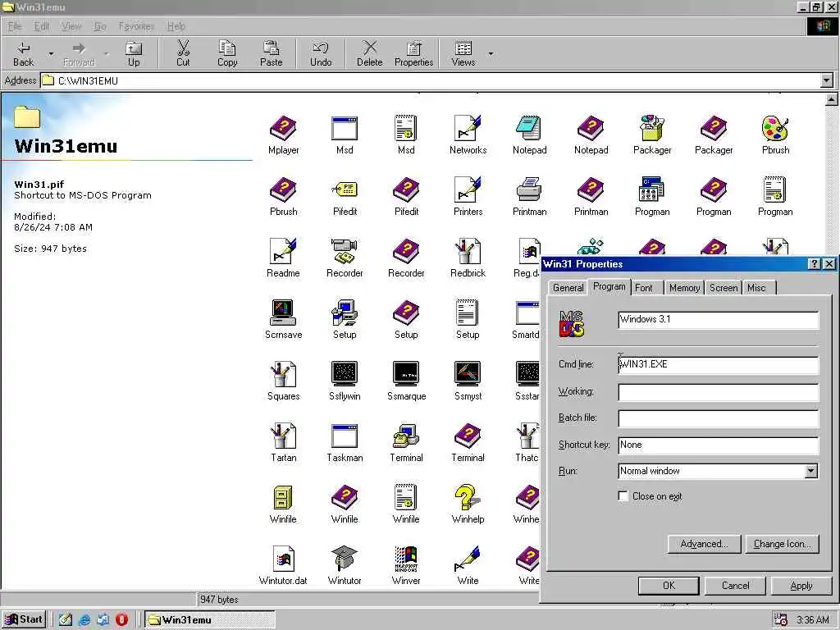This screenshot has height=630, width=840.
Task: Open the Back button history arrow
Action: click(x=51, y=53)
